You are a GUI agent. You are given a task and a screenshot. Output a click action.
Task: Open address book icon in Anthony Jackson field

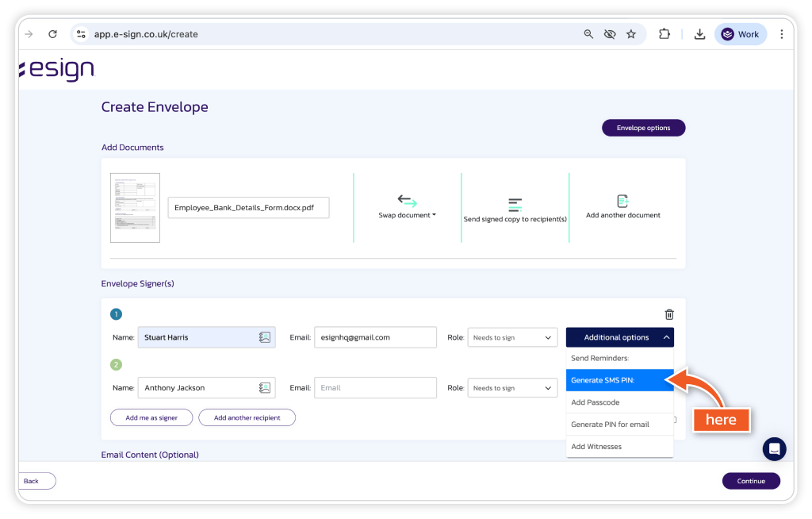(265, 388)
